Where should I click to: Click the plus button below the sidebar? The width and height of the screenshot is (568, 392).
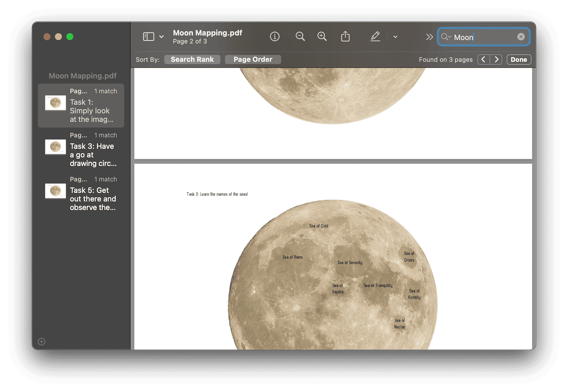[x=41, y=342]
